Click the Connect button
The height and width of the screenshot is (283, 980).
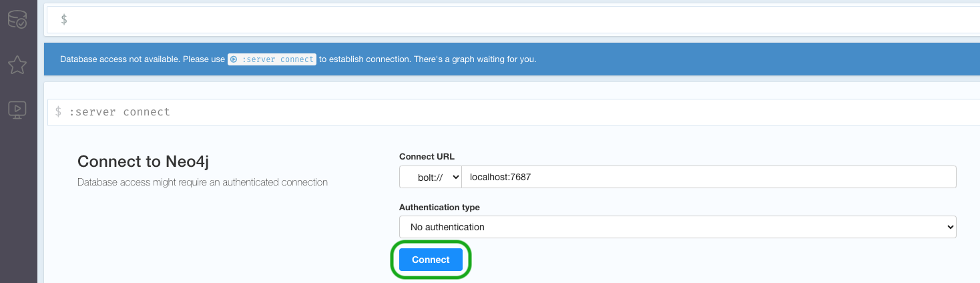click(x=431, y=260)
